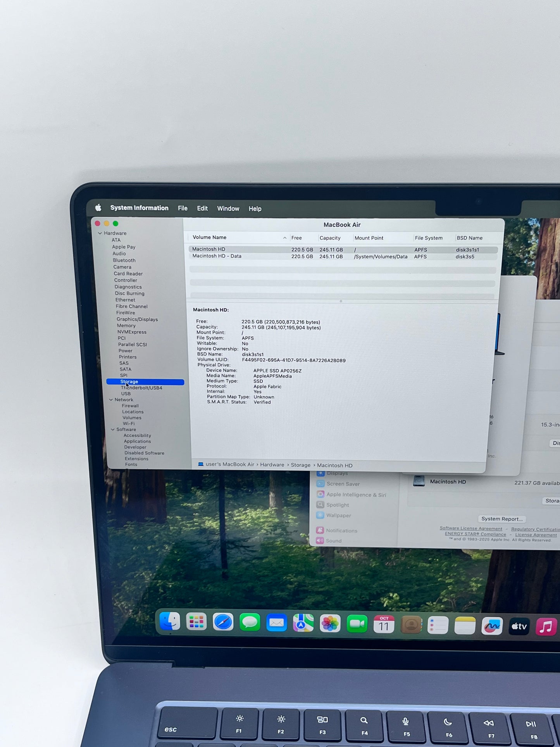Select Bluetooth in sidebar

(124, 261)
